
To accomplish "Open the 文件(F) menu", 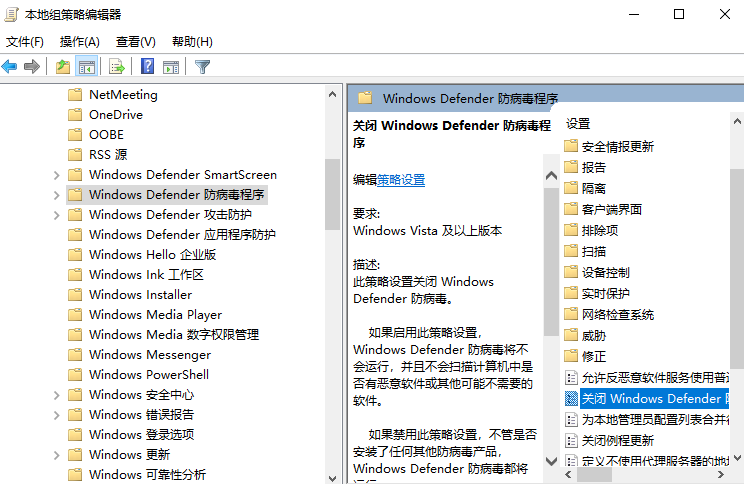I will [x=25, y=41].
